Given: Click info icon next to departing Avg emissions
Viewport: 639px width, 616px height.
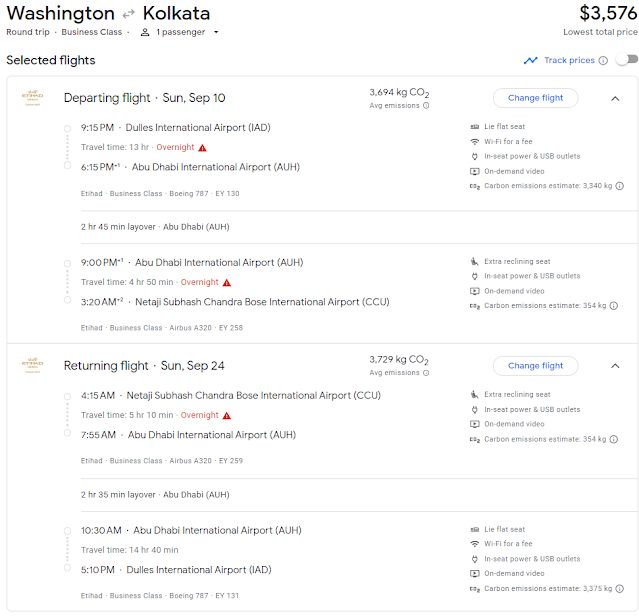Looking at the screenshot, I should tap(426, 105).
